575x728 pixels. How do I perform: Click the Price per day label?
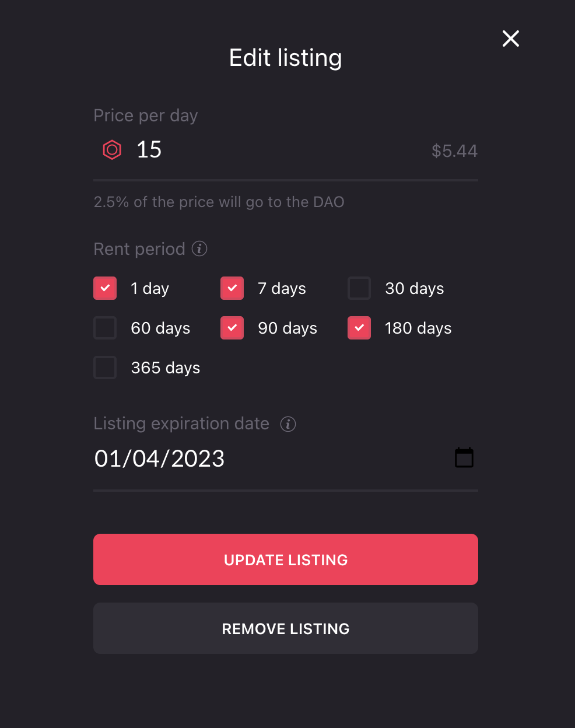pyautogui.click(x=146, y=116)
